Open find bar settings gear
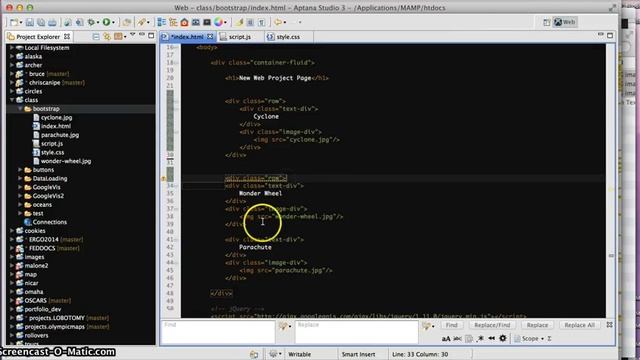This screenshot has height=360, width=640. coord(503,339)
